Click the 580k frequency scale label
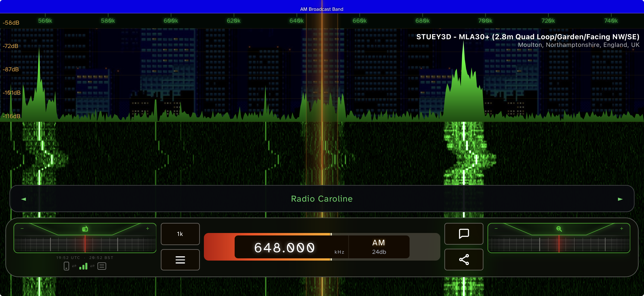 (x=108, y=21)
